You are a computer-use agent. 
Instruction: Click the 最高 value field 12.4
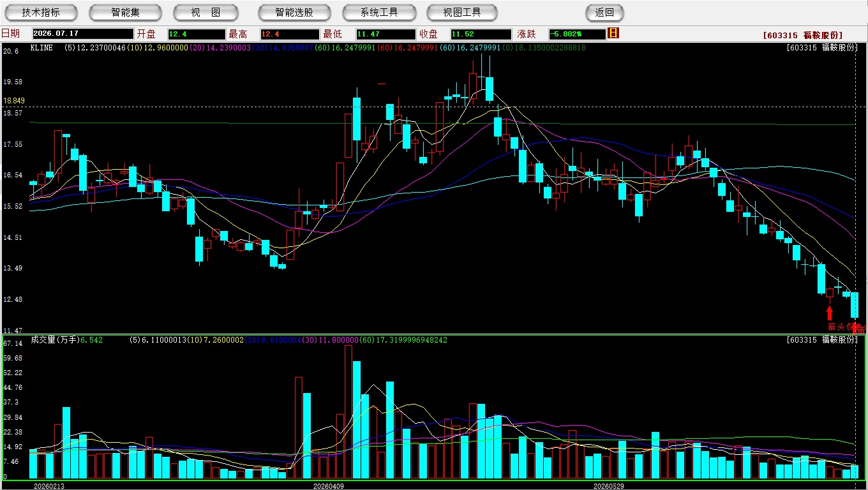click(290, 34)
